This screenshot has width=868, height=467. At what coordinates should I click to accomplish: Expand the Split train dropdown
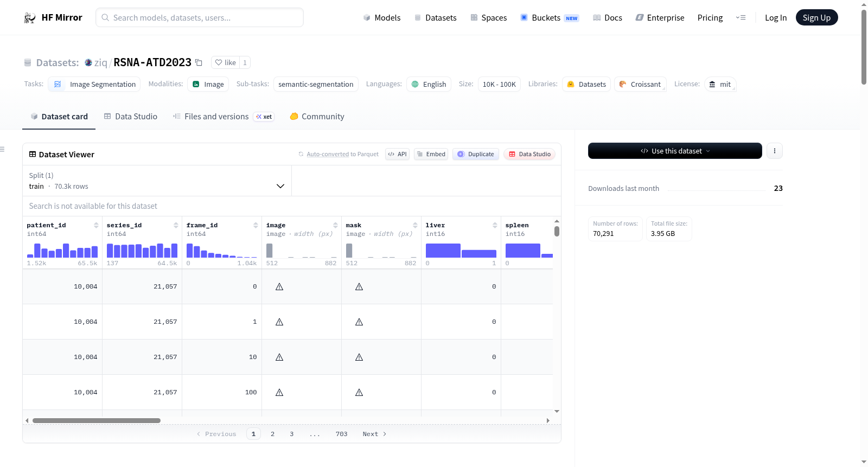[x=157, y=181]
